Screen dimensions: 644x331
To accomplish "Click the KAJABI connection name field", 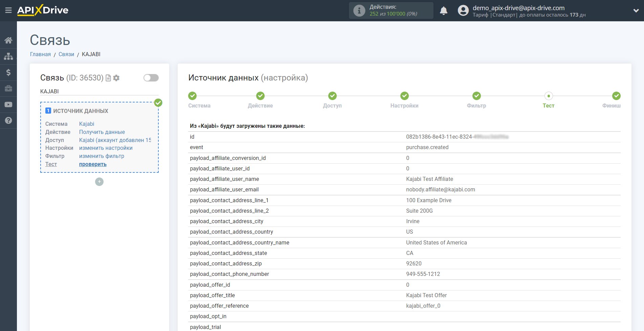I will pyautogui.click(x=99, y=91).
